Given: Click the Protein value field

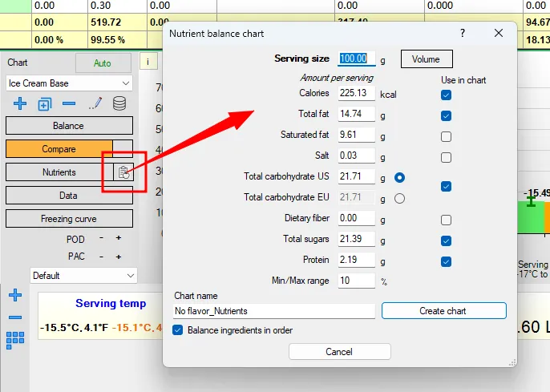Looking at the screenshot, I should pyautogui.click(x=356, y=260).
